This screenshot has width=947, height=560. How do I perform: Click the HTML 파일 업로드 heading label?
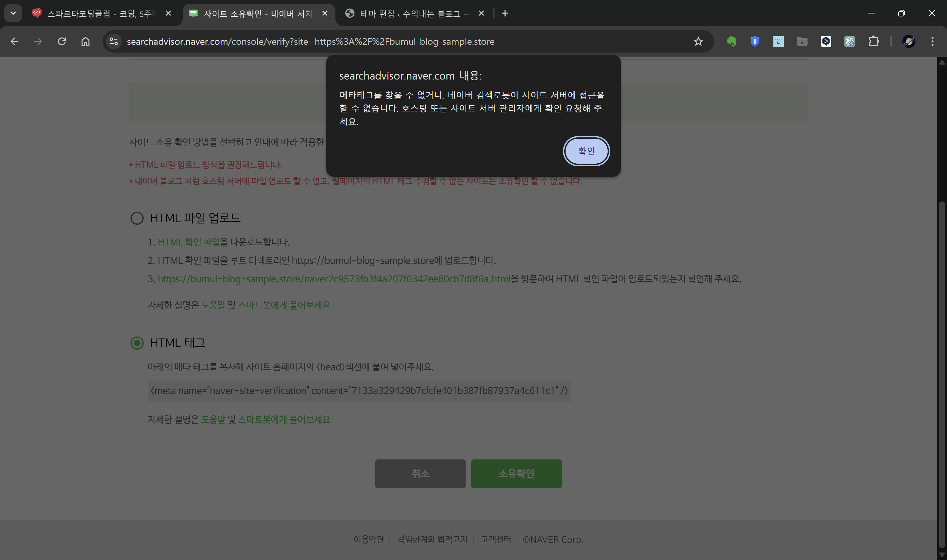click(195, 218)
